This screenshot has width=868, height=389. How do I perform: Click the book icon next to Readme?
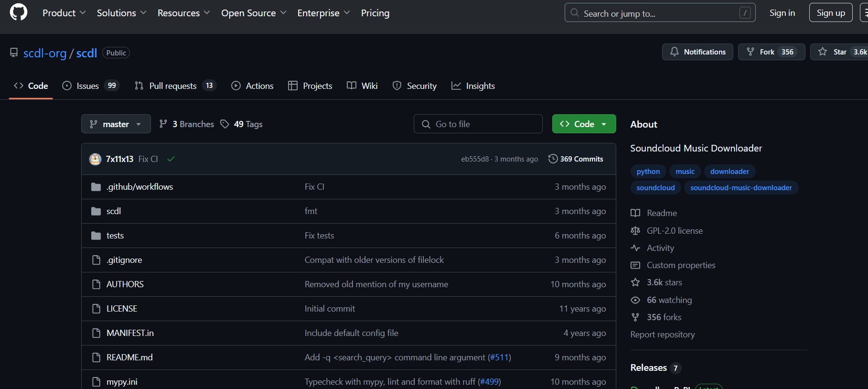[x=635, y=213]
